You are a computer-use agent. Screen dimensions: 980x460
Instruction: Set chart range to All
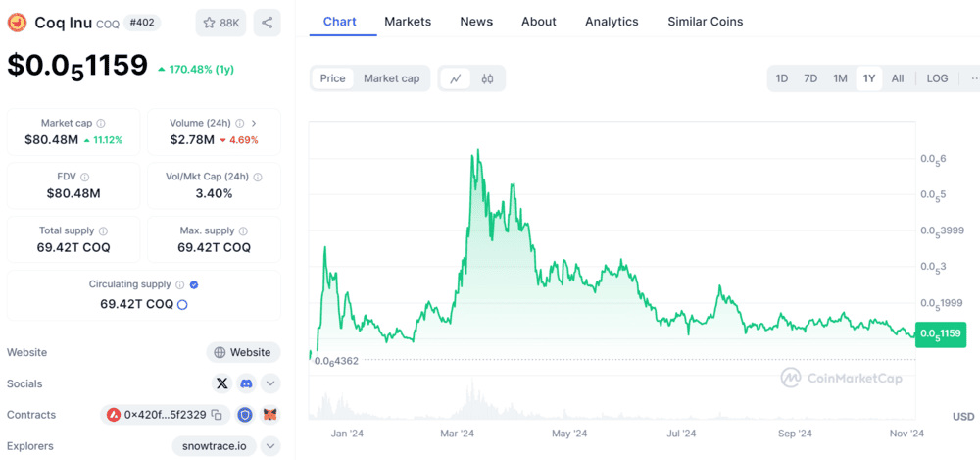[x=898, y=78]
